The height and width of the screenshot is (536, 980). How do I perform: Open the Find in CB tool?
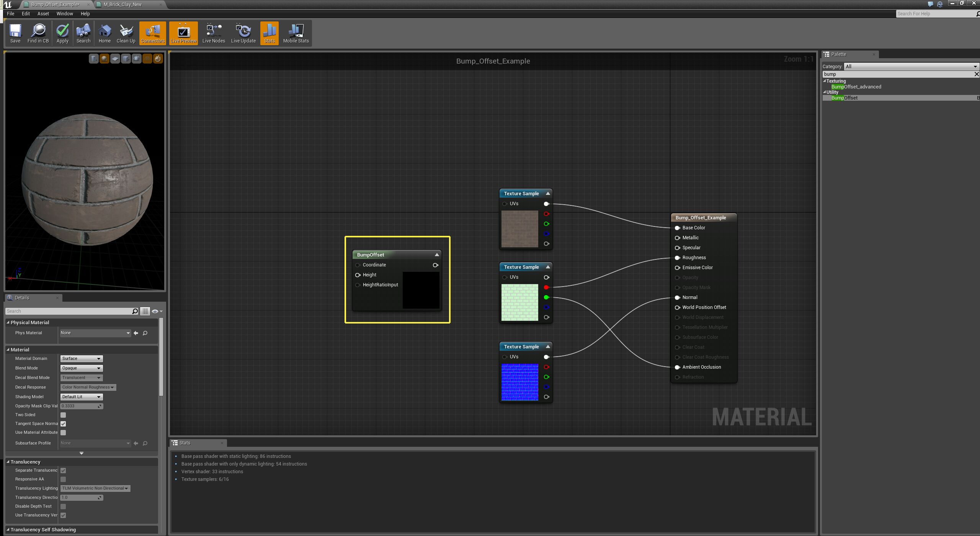[38, 33]
